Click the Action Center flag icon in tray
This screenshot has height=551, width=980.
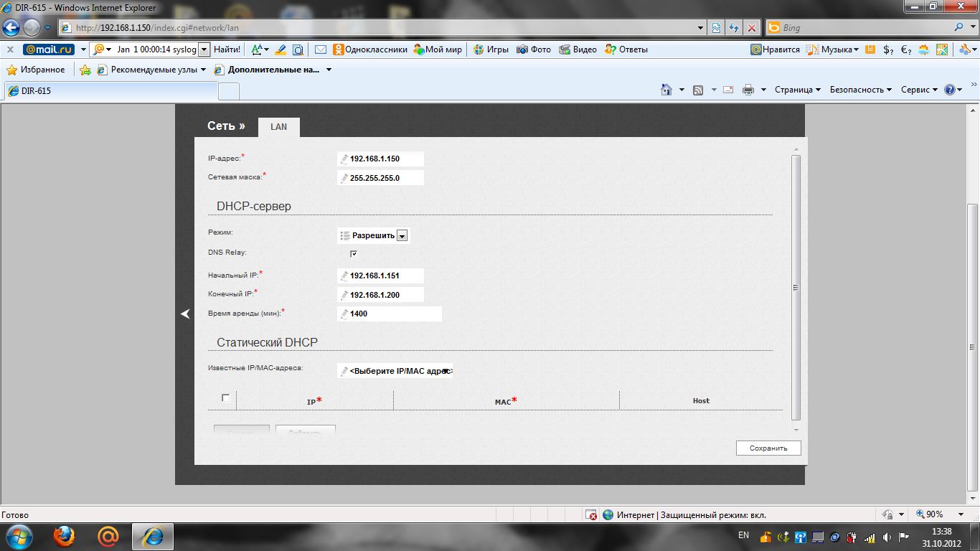[x=904, y=537]
